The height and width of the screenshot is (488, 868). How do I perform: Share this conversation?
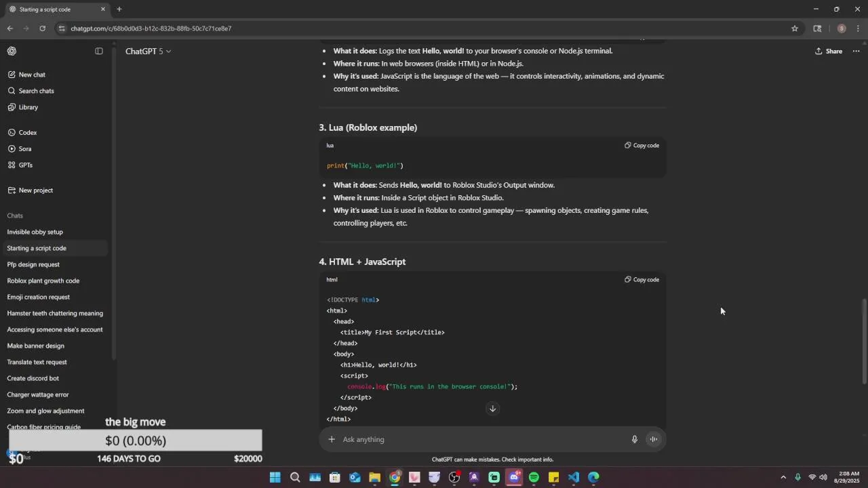[829, 52]
